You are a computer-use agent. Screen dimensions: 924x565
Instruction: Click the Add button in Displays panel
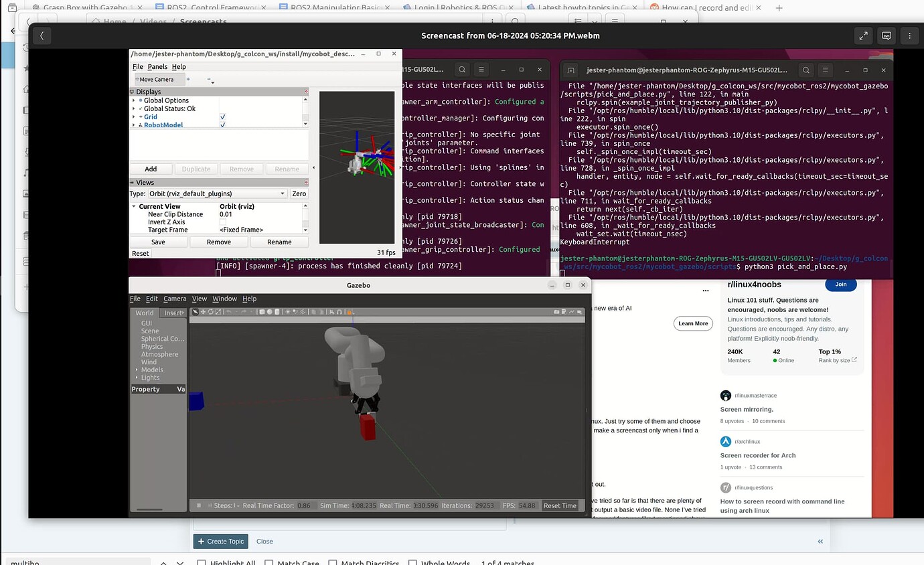tap(151, 169)
